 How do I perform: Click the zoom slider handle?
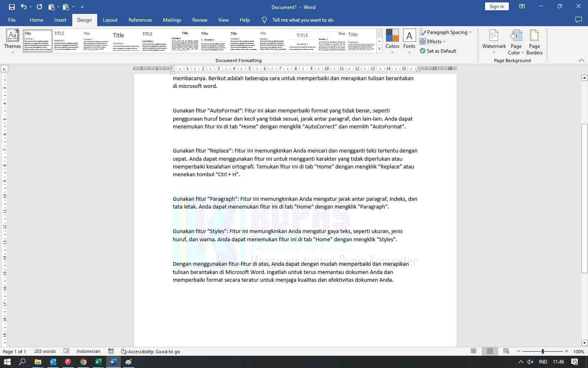coord(543,351)
